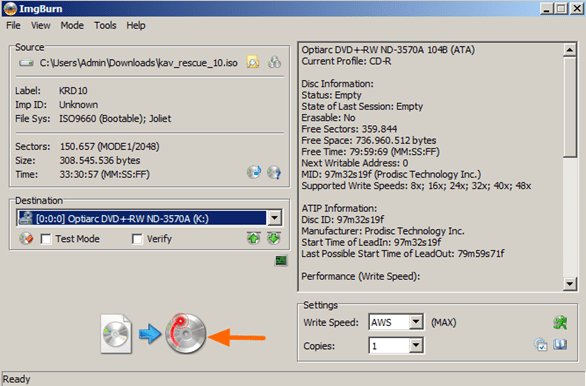The height and width of the screenshot is (386, 586).
Task: Expand the Destination drive dropdown
Action: 275,218
